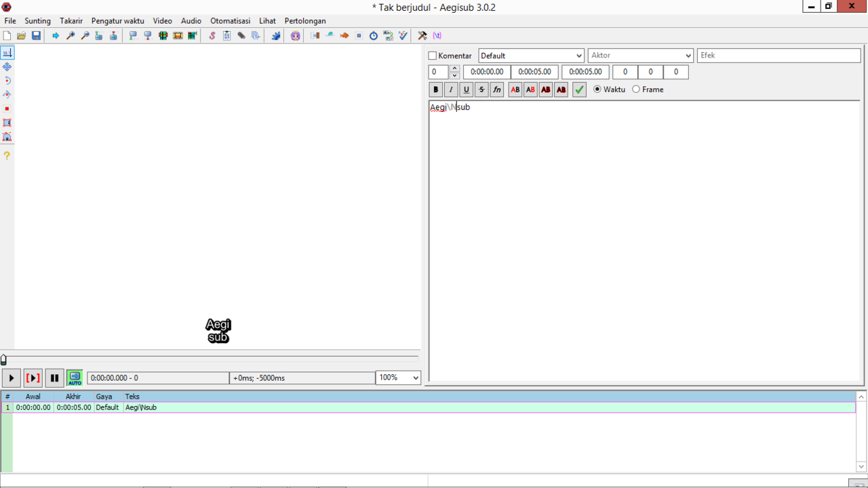Decrease layer number with down arrow
This screenshot has width=868, height=488.
[455, 75]
